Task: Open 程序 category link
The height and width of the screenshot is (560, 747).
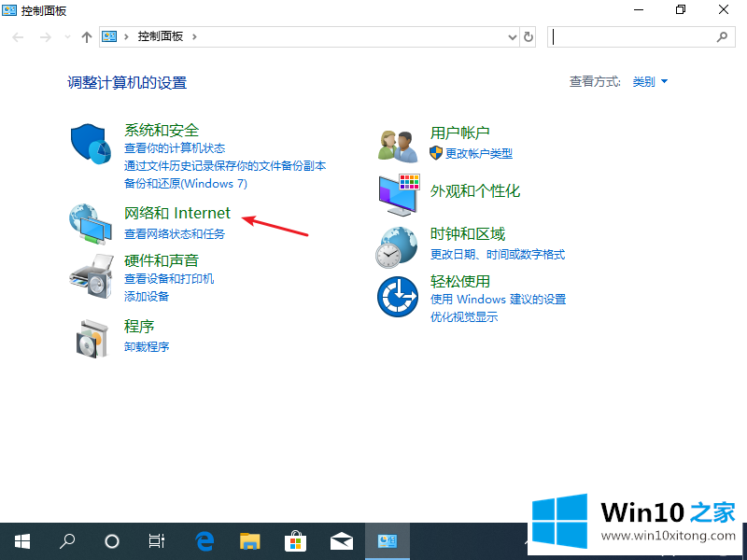Action: point(139,326)
